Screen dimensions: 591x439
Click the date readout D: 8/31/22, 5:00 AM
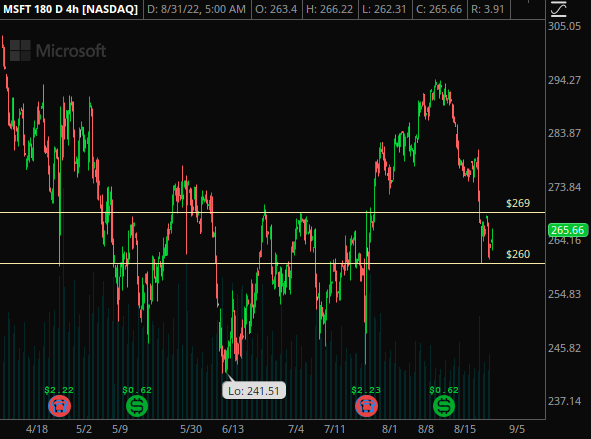pyautogui.click(x=196, y=9)
